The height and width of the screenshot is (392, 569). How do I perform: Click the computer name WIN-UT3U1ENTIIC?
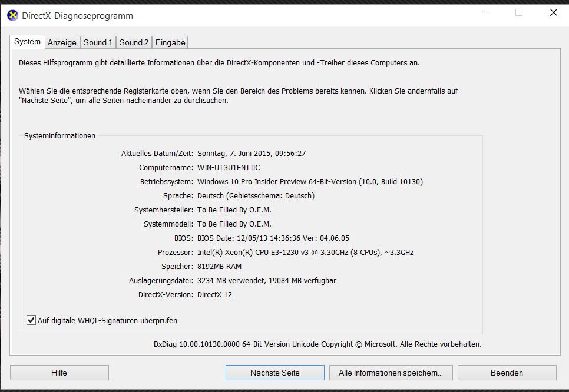click(x=229, y=168)
